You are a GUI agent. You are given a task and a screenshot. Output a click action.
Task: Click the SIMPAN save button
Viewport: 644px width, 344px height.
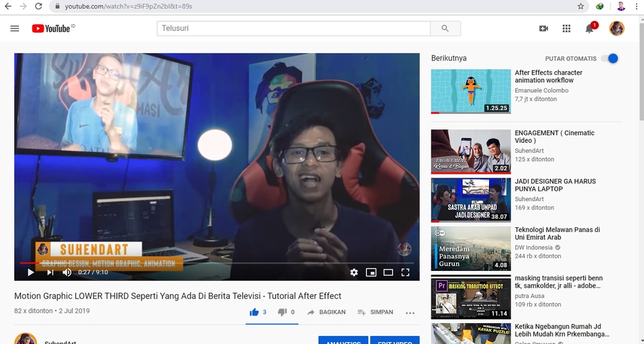[x=375, y=312]
